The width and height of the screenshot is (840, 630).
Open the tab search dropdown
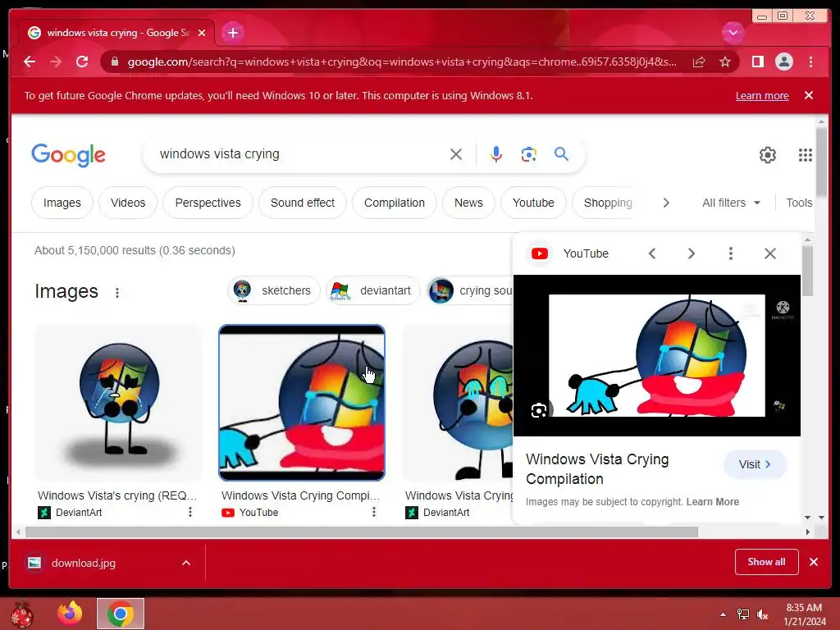(733, 33)
